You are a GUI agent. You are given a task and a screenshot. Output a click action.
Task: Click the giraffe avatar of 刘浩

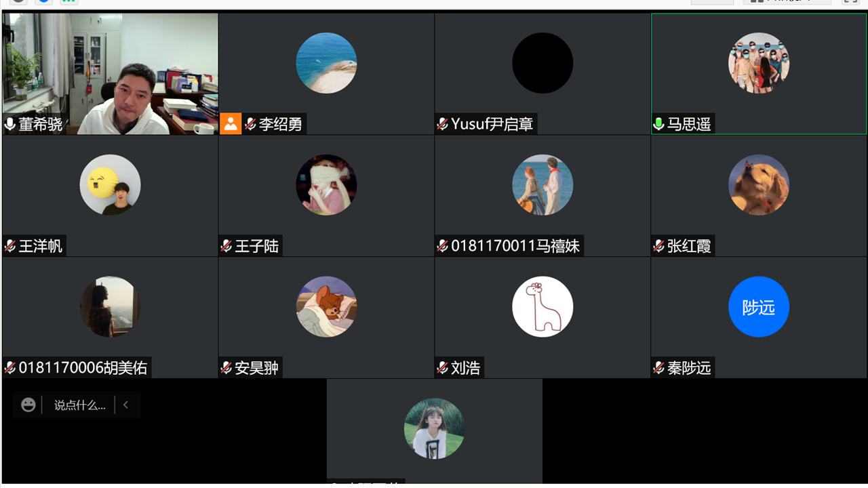point(542,307)
